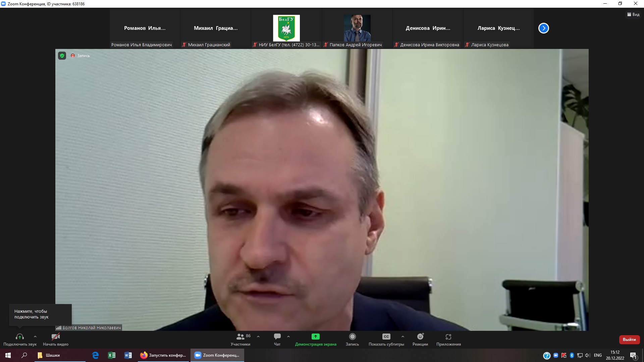Expand the arrow next to Chat
Image resolution: width=644 pixels, height=362 pixels.
coord(288,337)
